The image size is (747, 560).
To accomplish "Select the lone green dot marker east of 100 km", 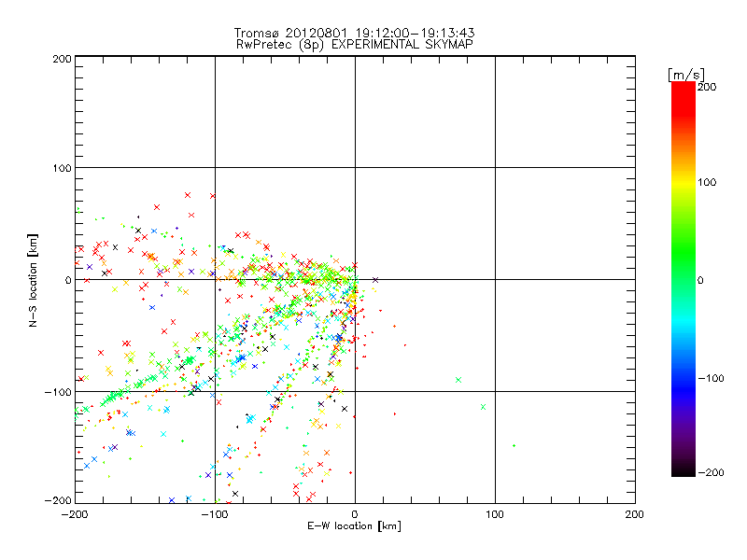I will click(x=514, y=446).
